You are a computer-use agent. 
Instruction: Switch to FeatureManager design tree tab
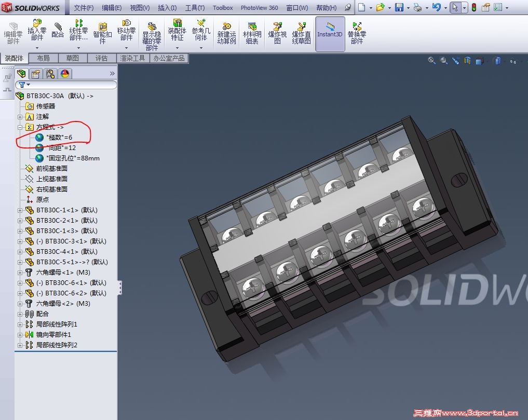tap(22, 73)
